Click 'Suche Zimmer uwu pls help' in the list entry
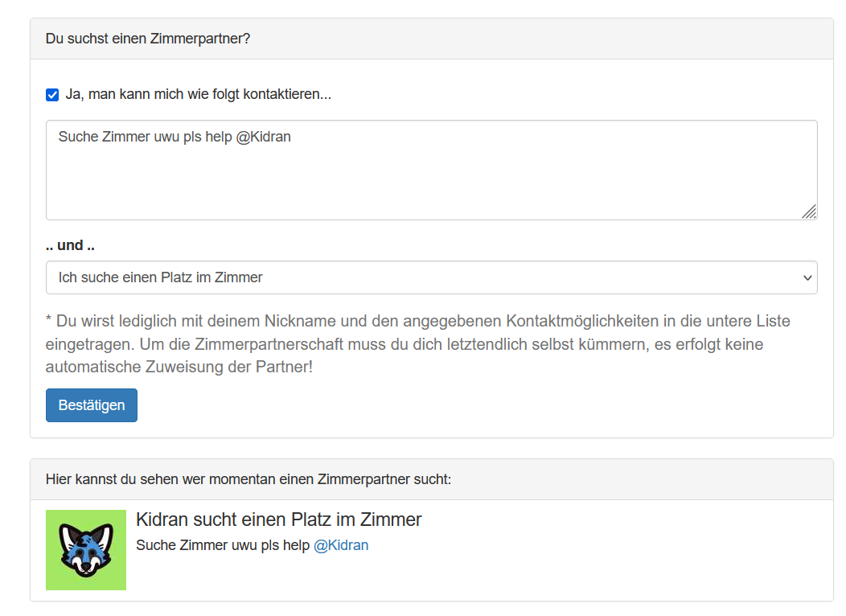846x616 pixels. 223,545
